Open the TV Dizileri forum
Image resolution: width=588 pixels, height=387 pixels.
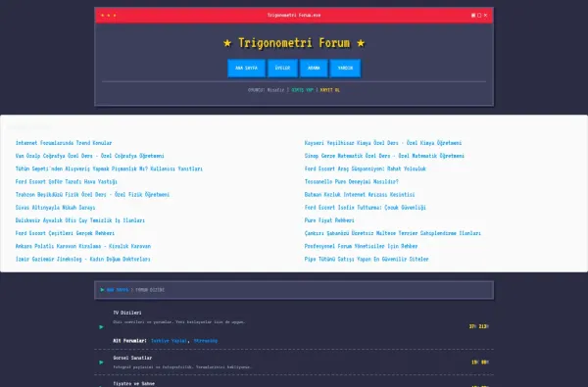[127, 313]
